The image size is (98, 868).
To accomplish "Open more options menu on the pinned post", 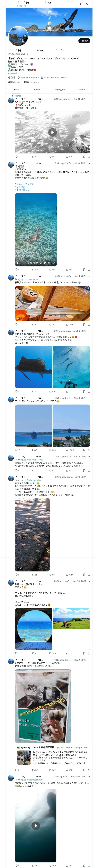I will coord(89,99).
